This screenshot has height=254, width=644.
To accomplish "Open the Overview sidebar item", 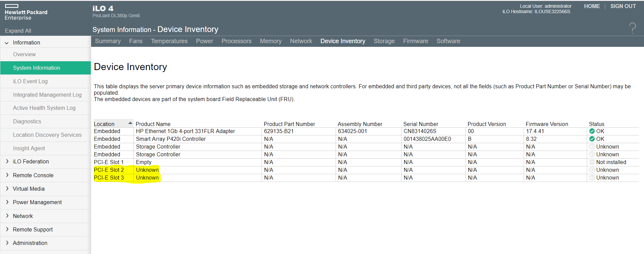I will click(x=45, y=55).
